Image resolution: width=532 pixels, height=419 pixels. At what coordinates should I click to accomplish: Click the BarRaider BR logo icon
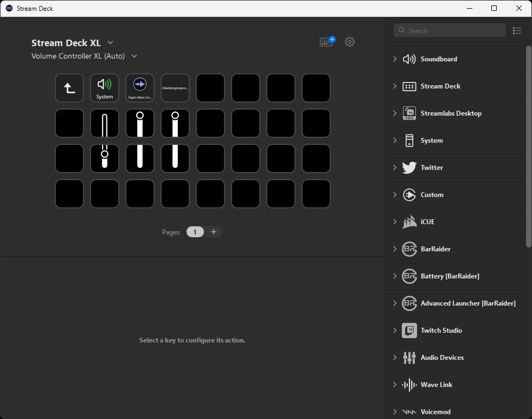(409, 249)
